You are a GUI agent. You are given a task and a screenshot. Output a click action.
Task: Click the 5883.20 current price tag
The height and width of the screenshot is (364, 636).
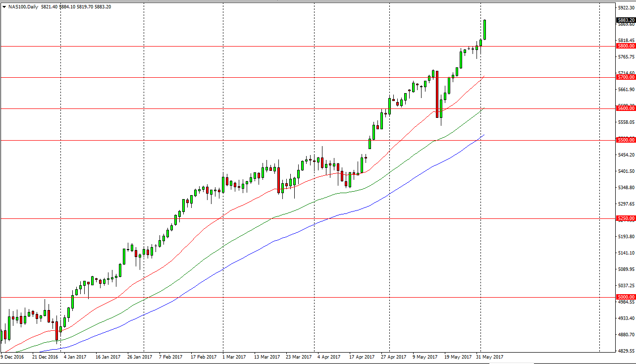pos(626,20)
